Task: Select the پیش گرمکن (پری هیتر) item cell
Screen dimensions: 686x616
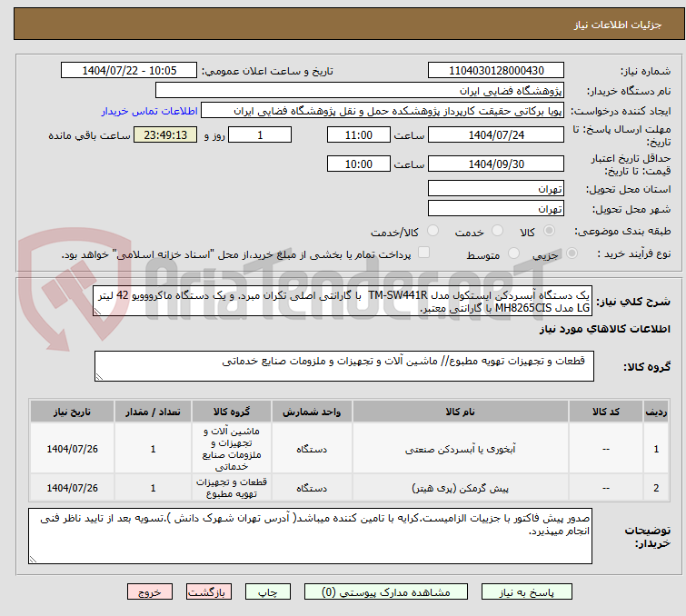Action: (x=461, y=488)
